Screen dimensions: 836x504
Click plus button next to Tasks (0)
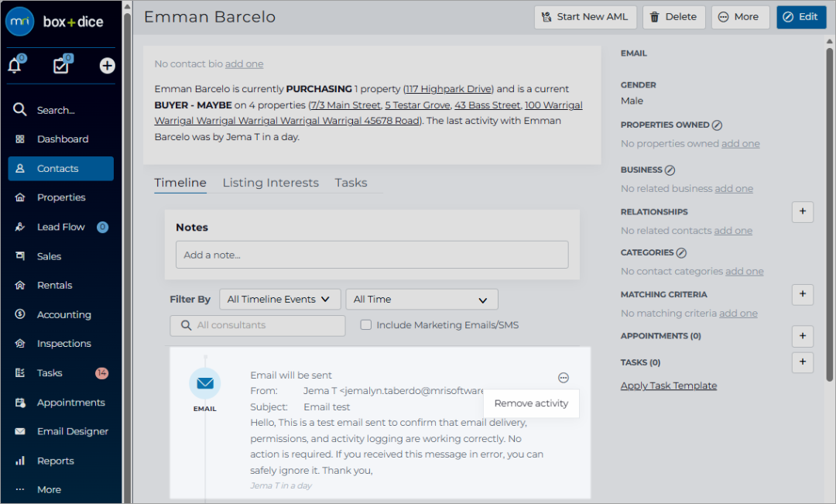click(803, 362)
